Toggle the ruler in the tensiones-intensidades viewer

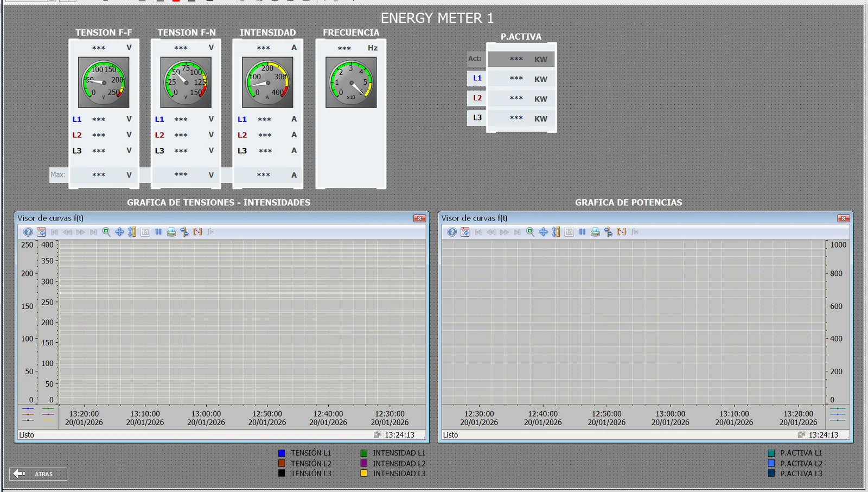pos(184,232)
